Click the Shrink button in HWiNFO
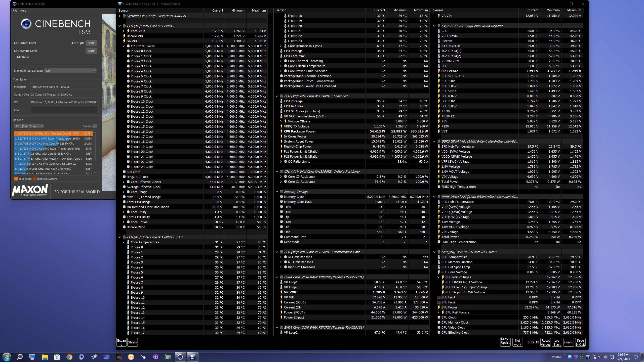 pos(133,342)
